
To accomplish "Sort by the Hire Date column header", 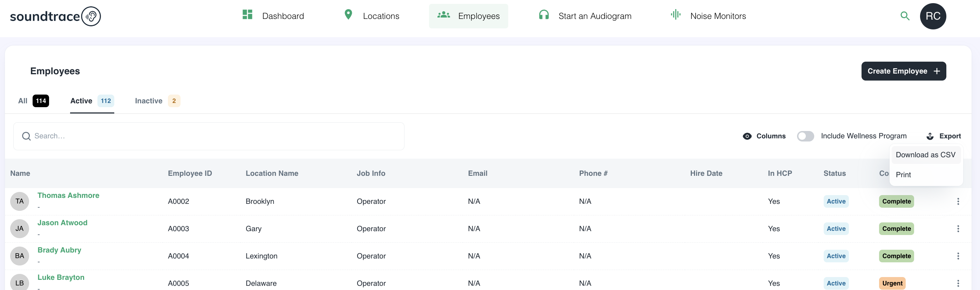I will (x=706, y=173).
